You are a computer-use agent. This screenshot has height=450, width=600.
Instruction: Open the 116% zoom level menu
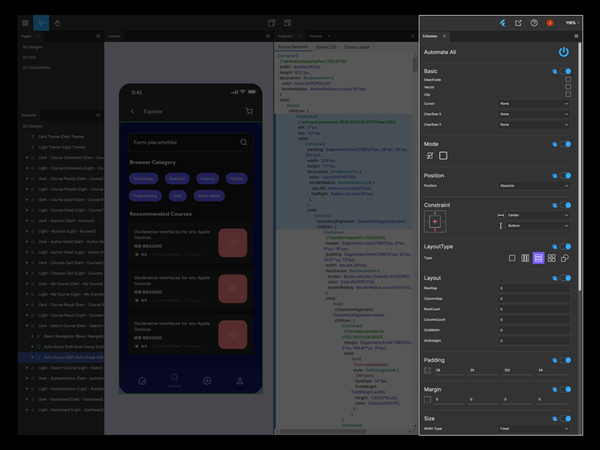[x=571, y=22]
